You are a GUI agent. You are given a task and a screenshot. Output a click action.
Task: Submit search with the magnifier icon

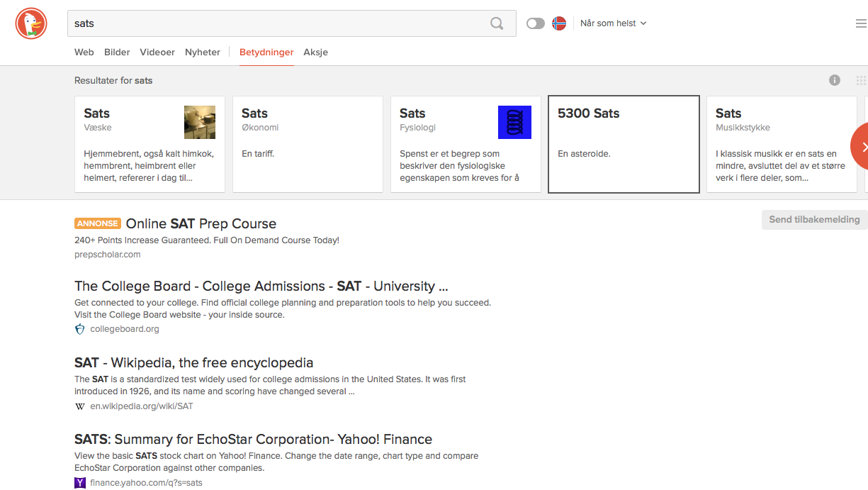tap(497, 23)
